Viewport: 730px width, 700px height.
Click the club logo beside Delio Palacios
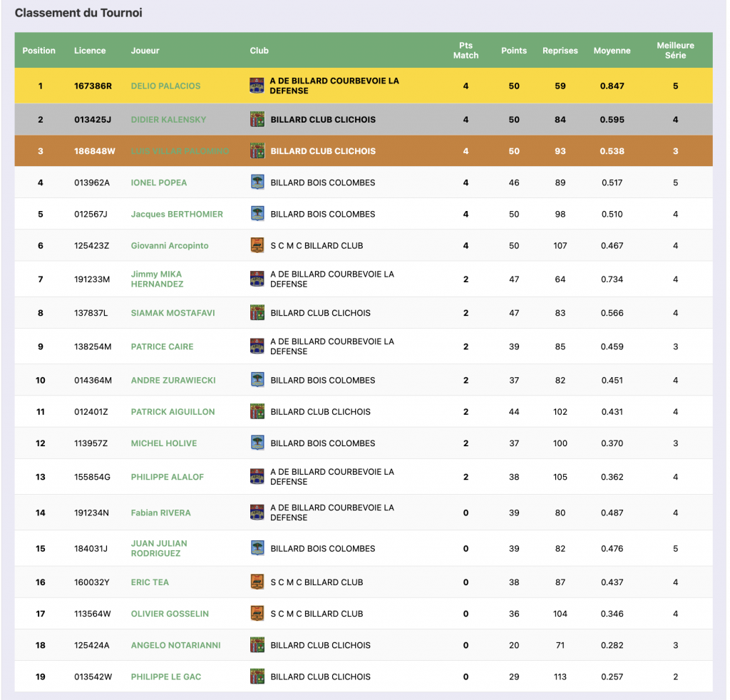(x=257, y=86)
